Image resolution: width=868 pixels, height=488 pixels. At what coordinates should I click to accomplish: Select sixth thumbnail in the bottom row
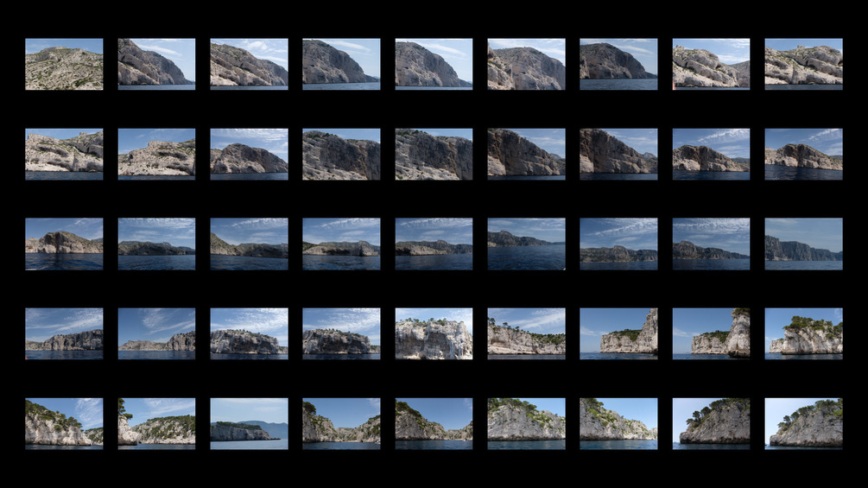pyautogui.click(x=527, y=424)
